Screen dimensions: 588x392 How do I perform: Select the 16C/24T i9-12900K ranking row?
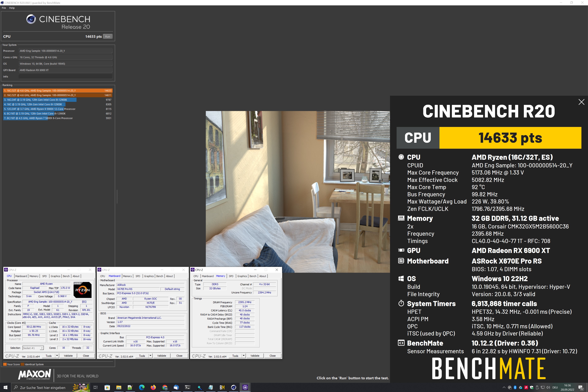[x=58, y=100]
